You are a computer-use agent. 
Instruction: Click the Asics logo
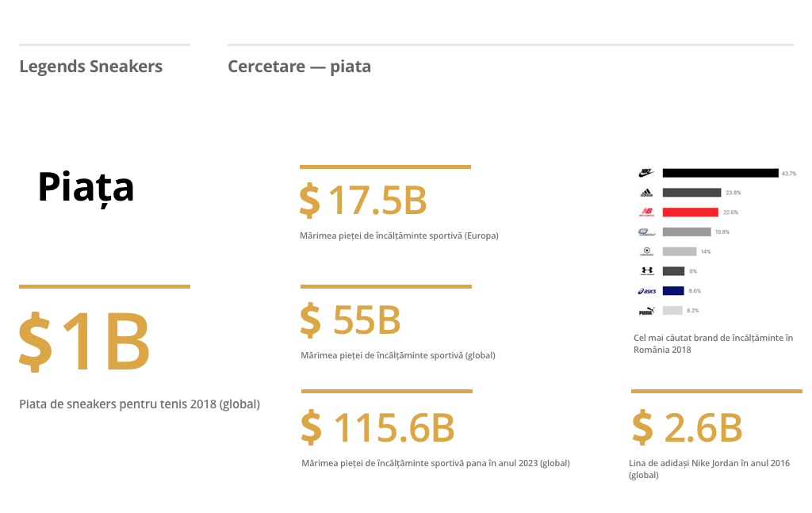pyautogui.click(x=645, y=291)
